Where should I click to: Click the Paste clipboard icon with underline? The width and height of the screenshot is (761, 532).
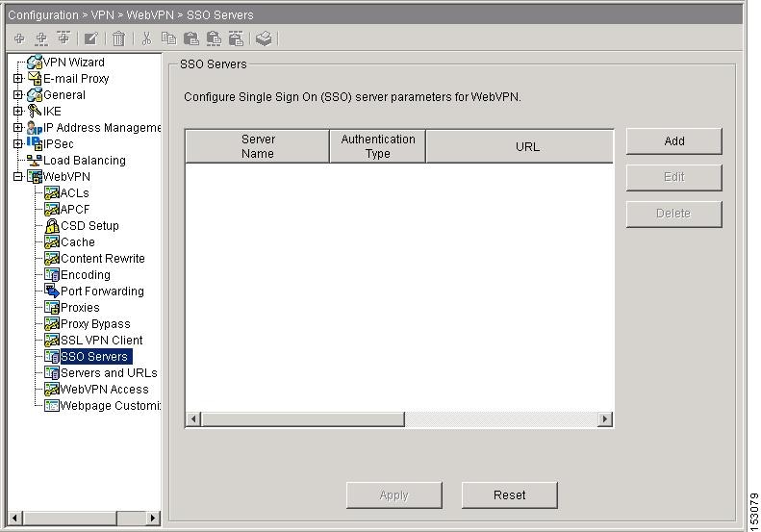[214, 38]
